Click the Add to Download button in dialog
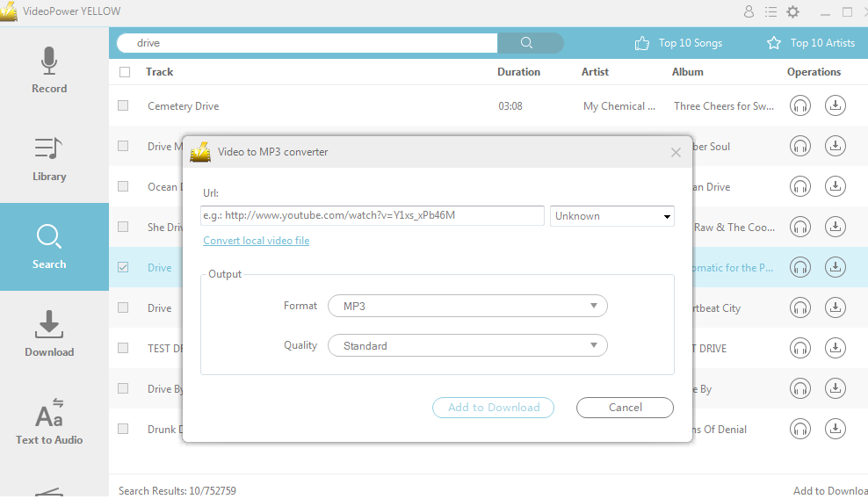This screenshot has width=868, height=499. (493, 408)
